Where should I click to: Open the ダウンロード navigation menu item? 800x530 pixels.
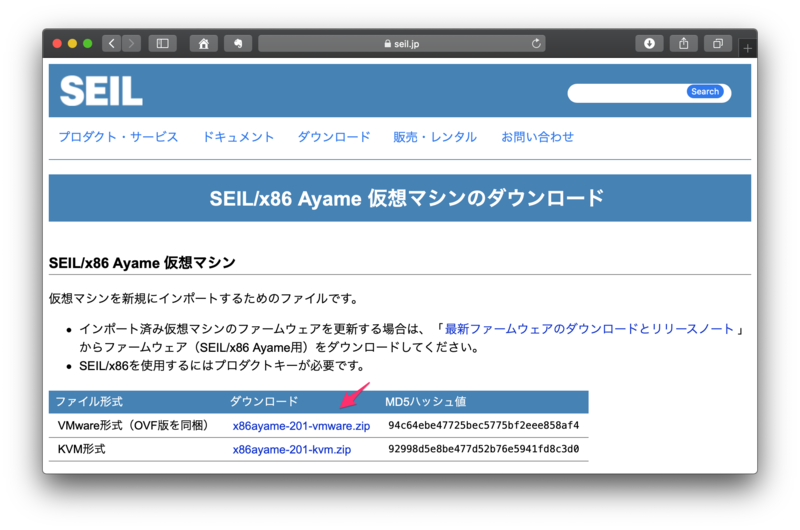click(334, 137)
